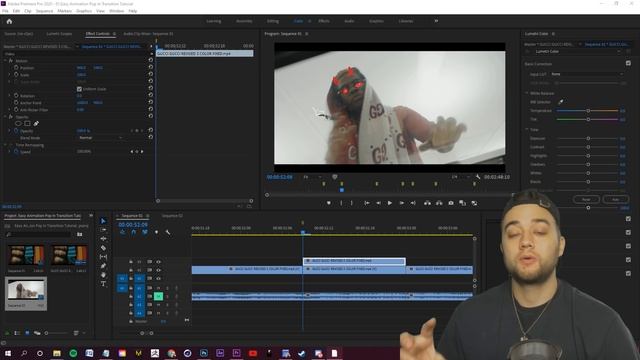The width and height of the screenshot is (640, 360).
Task: Collapse the Opacity effect group
Action: click(x=6, y=117)
